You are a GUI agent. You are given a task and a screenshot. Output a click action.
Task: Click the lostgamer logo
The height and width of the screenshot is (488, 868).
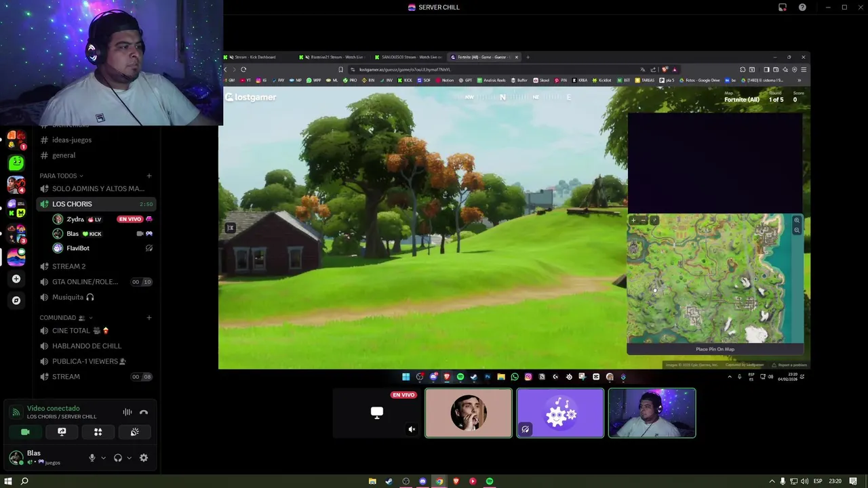coord(251,97)
